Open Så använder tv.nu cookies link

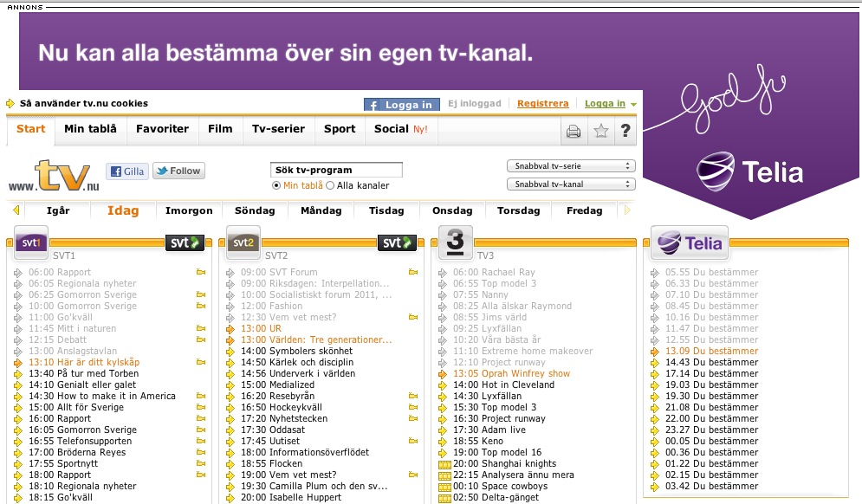click(84, 103)
